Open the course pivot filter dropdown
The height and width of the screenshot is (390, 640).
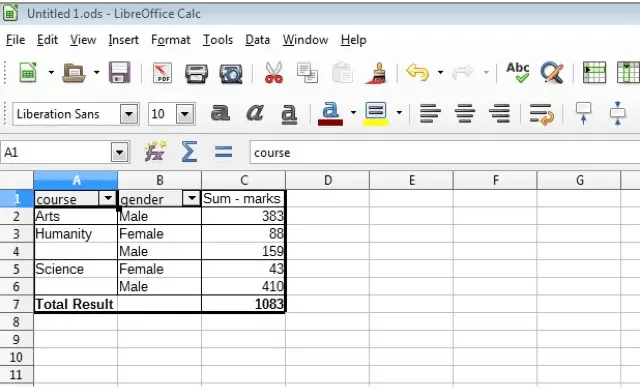108,198
